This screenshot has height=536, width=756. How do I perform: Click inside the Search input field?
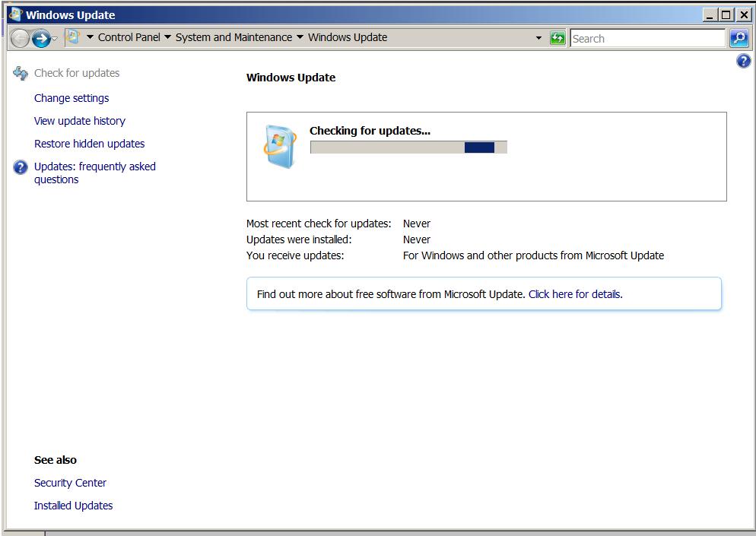[646, 37]
